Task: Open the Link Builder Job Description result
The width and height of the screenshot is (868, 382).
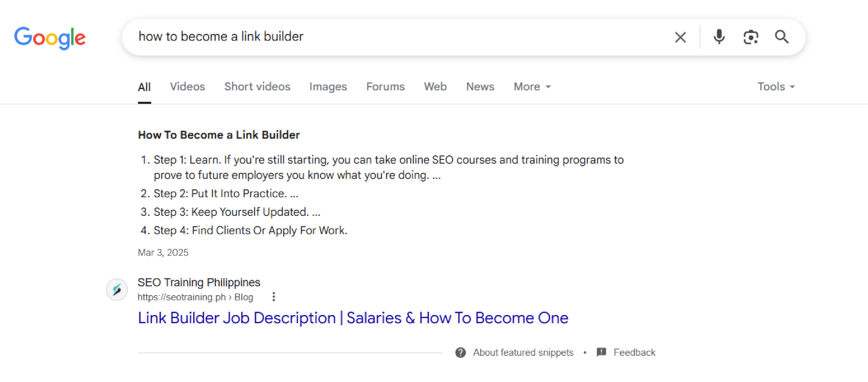Action: 353,318
